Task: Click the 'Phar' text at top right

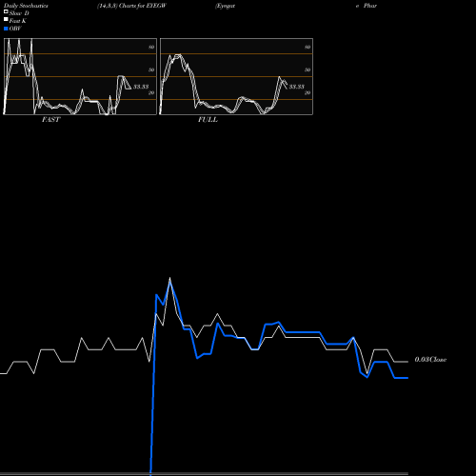Action: click(370, 6)
